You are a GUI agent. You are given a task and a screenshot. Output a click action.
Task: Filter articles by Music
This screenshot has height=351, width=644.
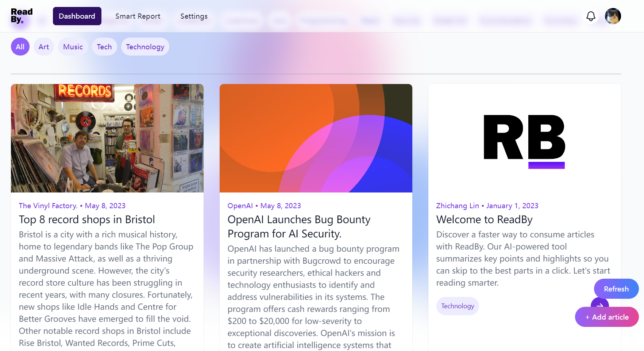[x=73, y=47]
